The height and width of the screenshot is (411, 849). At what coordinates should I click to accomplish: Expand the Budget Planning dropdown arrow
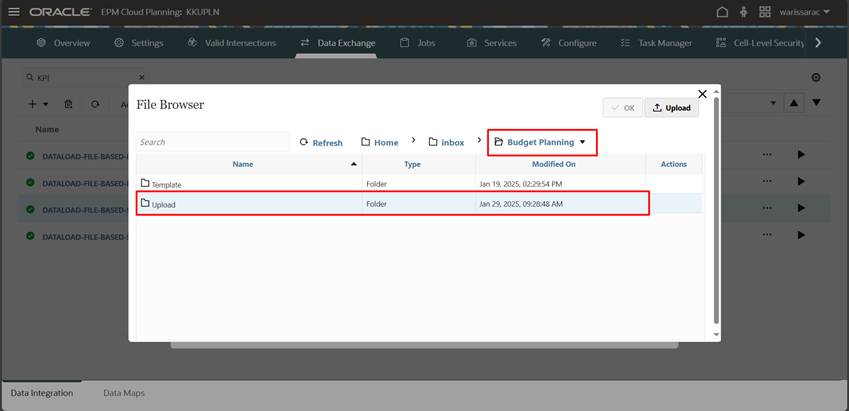[x=583, y=142]
